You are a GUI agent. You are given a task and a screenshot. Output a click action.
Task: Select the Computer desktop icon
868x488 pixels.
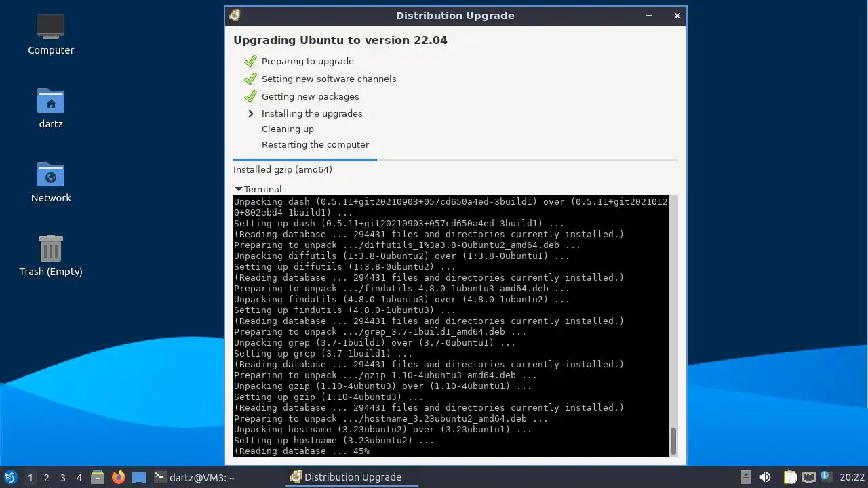point(51,34)
